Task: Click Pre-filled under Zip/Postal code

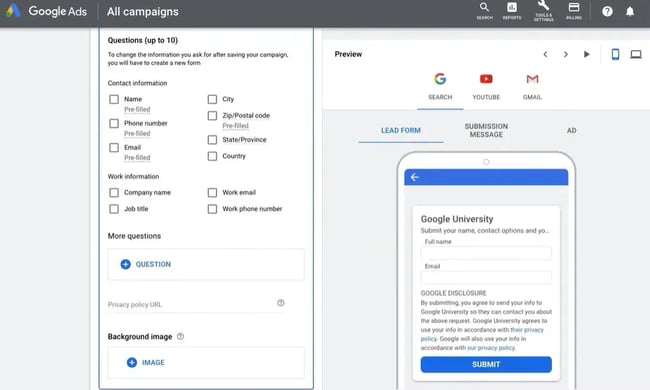Action: [x=235, y=126]
